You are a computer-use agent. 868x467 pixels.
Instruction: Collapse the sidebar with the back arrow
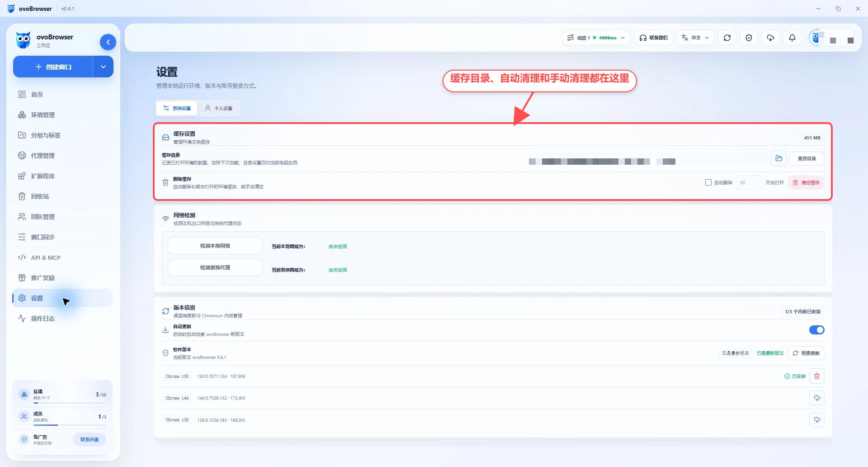click(x=108, y=42)
